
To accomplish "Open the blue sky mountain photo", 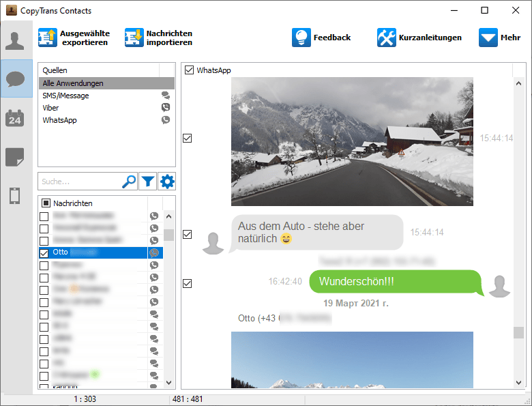I will click(352, 360).
